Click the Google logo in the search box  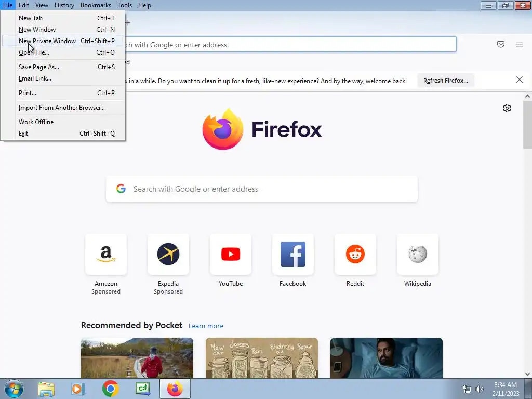121,189
